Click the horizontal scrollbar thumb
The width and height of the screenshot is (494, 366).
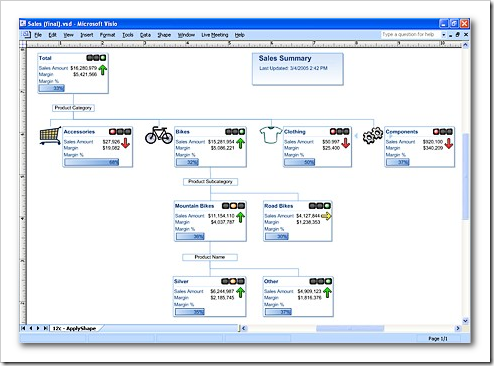point(350,328)
